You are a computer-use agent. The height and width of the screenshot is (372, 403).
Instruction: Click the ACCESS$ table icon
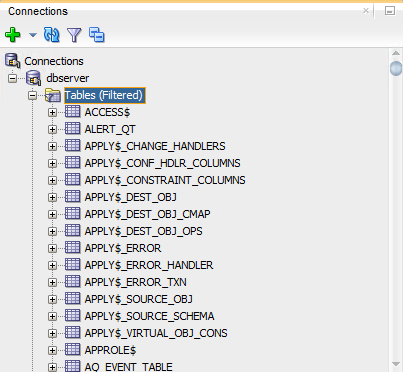tap(72, 112)
